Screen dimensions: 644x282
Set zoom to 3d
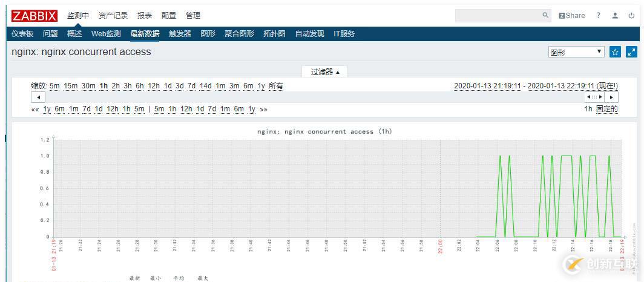click(x=180, y=86)
